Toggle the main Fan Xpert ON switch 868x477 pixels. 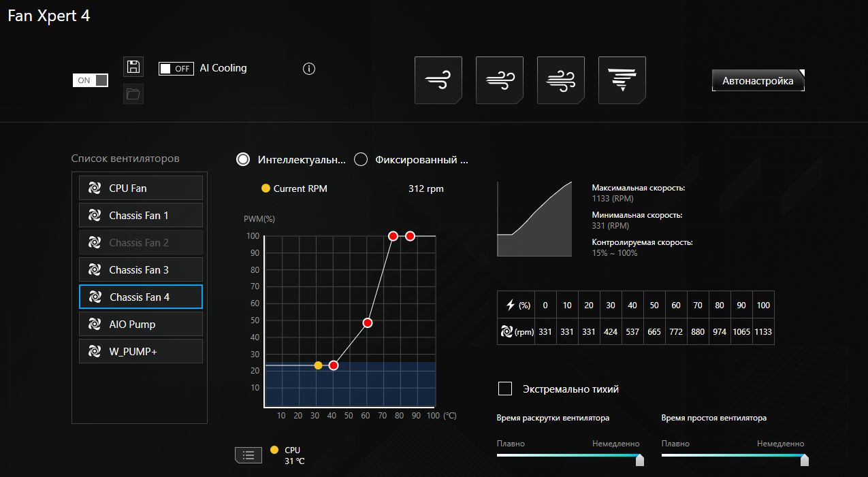[x=91, y=80]
